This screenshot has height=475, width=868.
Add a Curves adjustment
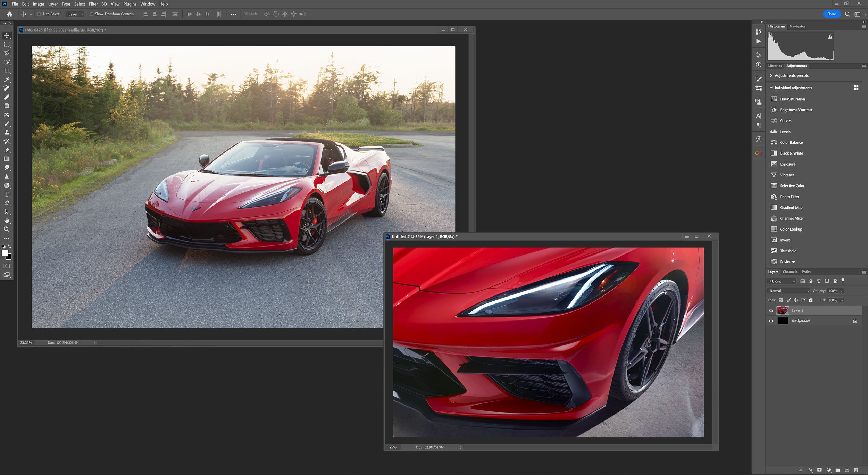pyautogui.click(x=785, y=121)
